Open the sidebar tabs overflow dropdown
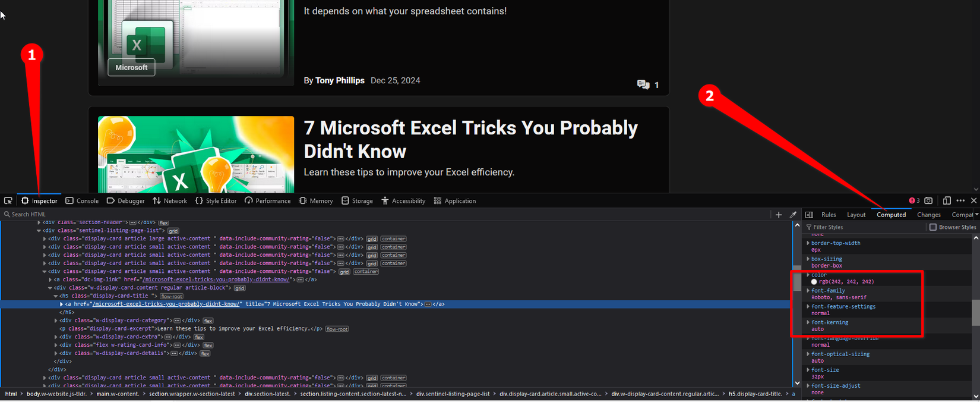The image size is (980, 402). (x=977, y=215)
